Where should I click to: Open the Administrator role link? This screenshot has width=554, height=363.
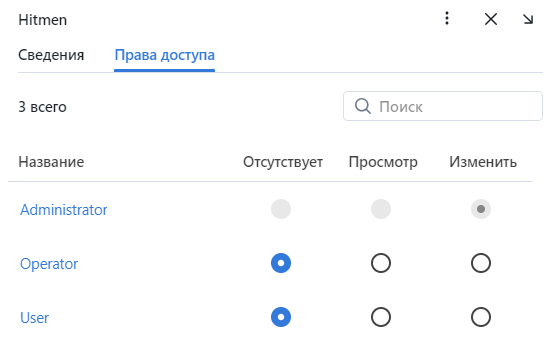click(64, 210)
